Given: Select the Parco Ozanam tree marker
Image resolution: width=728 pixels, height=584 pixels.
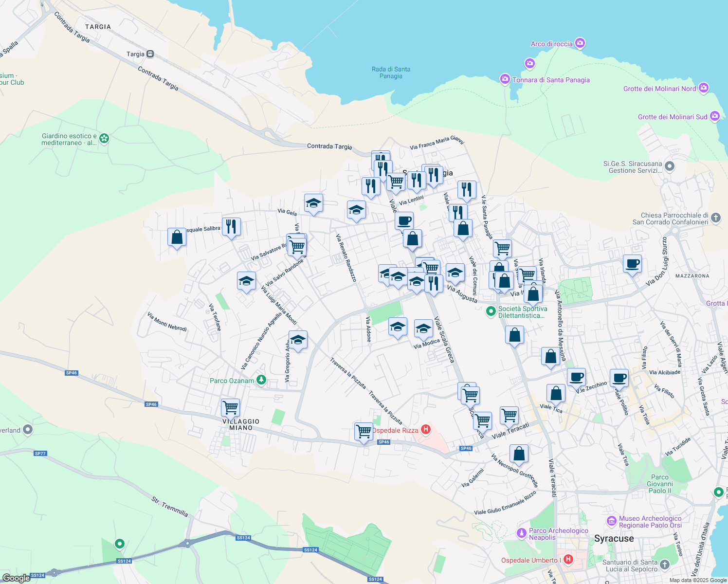Looking at the screenshot, I should [261, 380].
